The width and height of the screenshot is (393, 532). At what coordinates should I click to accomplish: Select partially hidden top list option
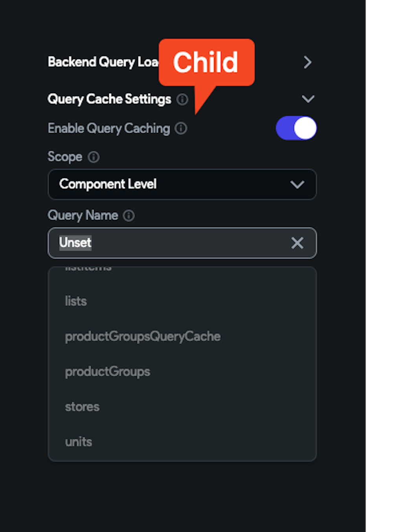88,269
